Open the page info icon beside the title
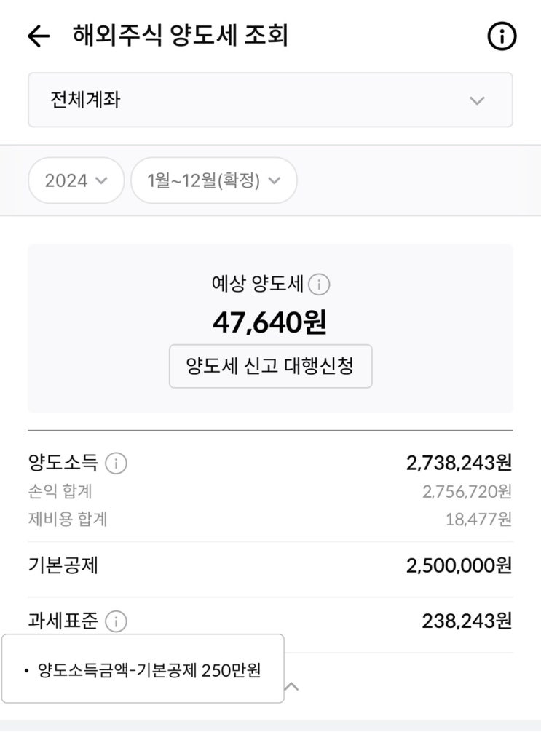 501,36
